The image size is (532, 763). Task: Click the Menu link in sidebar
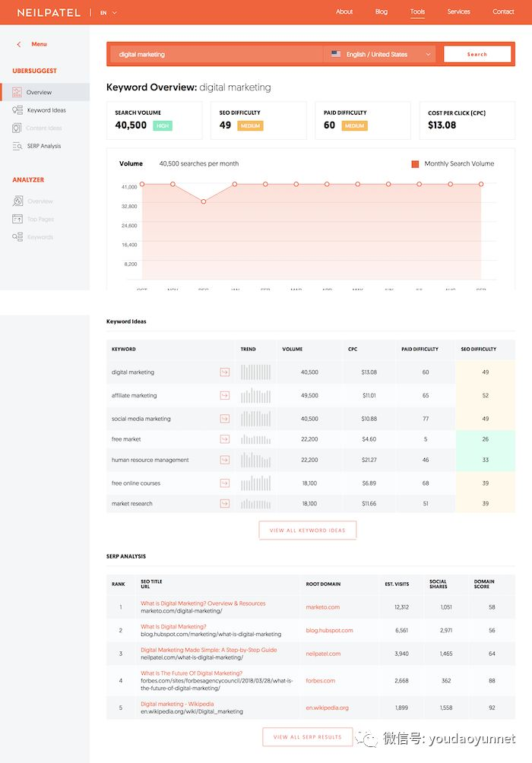click(39, 44)
